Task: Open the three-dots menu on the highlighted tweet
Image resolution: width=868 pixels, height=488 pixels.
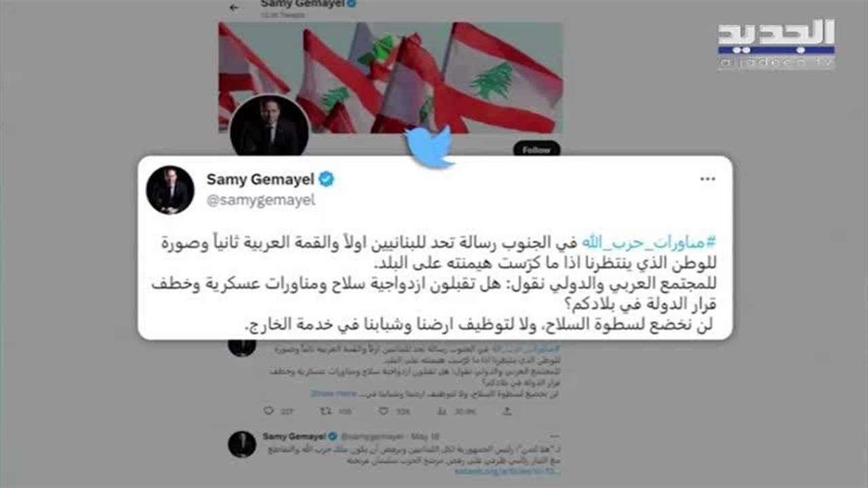Action: [707, 179]
